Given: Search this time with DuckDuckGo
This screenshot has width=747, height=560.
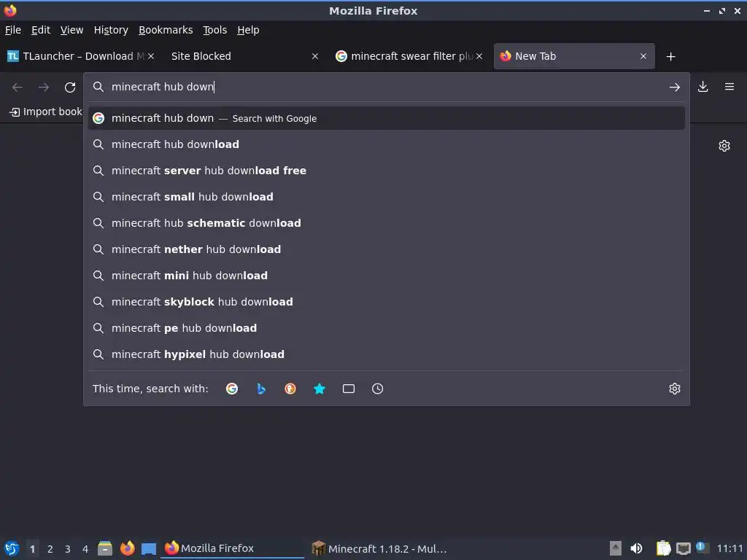Looking at the screenshot, I should [x=290, y=389].
